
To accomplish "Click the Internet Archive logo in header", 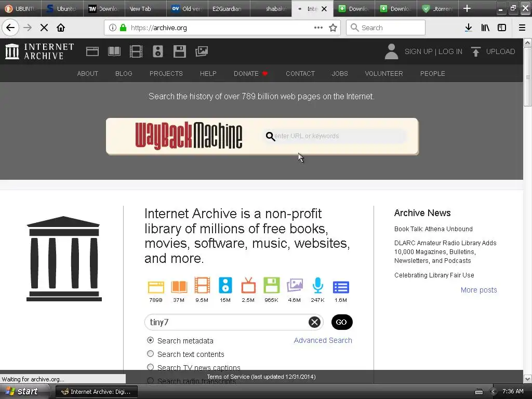I will [39, 51].
